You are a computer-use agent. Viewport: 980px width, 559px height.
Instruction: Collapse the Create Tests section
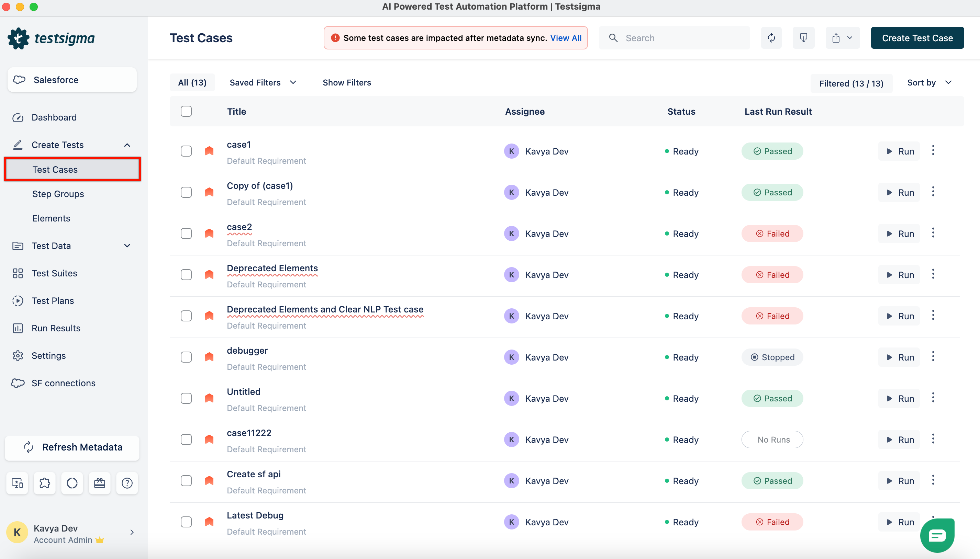point(127,145)
